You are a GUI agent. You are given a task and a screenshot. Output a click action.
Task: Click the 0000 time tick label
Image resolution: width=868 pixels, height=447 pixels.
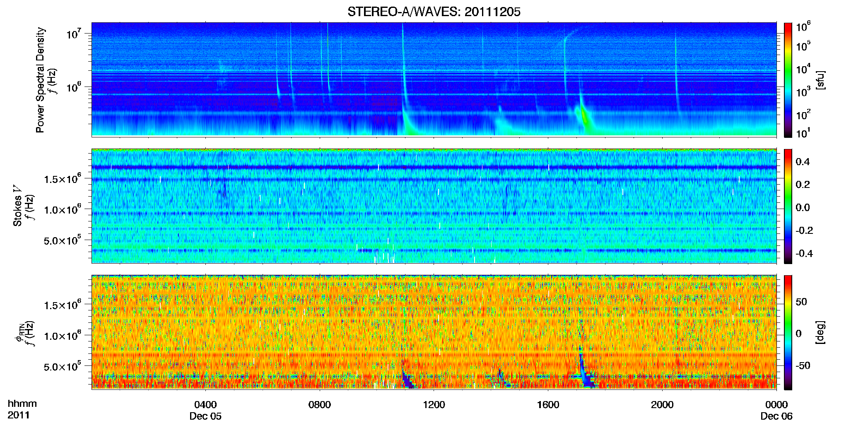(x=776, y=405)
